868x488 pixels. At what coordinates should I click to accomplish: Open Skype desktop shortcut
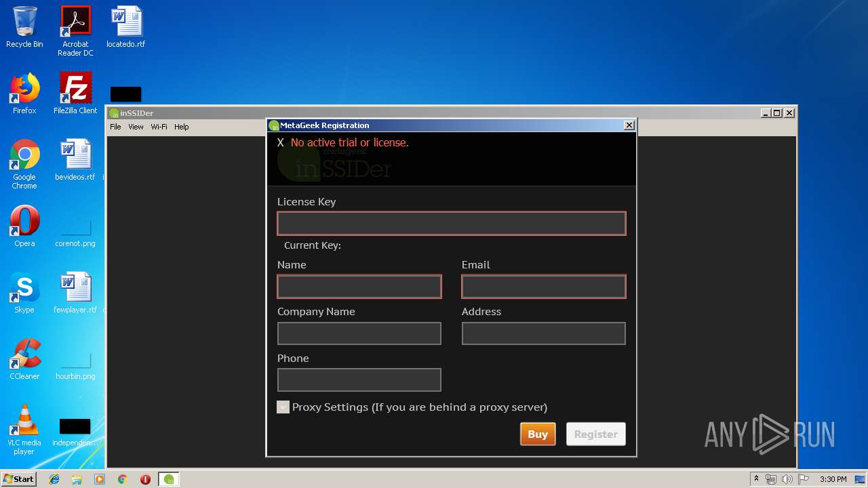24,293
